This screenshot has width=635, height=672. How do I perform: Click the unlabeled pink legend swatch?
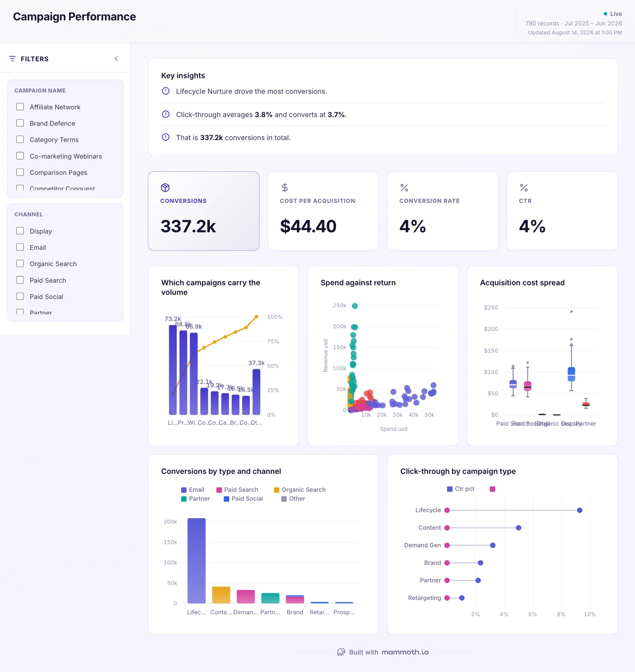click(x=492, y=489)
